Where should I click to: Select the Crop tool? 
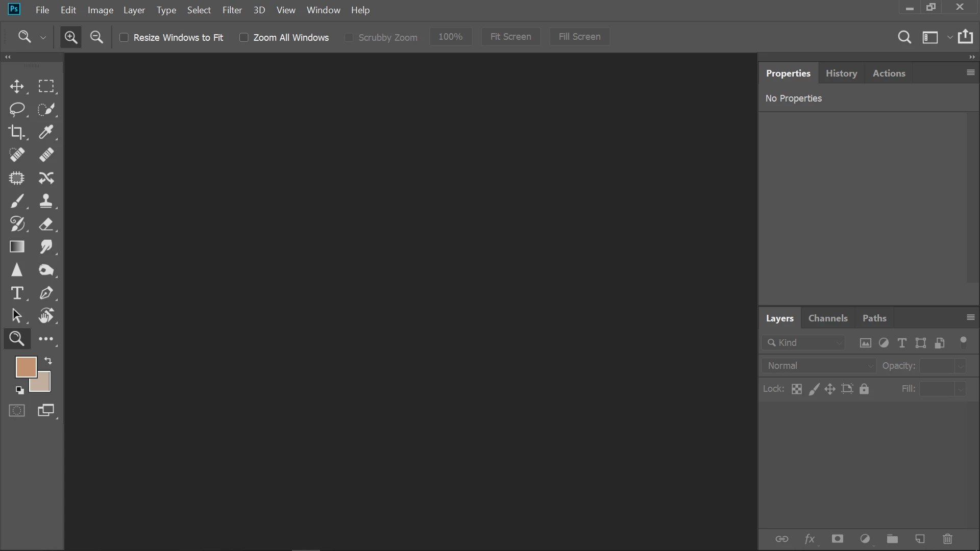(x=17, y=132)
